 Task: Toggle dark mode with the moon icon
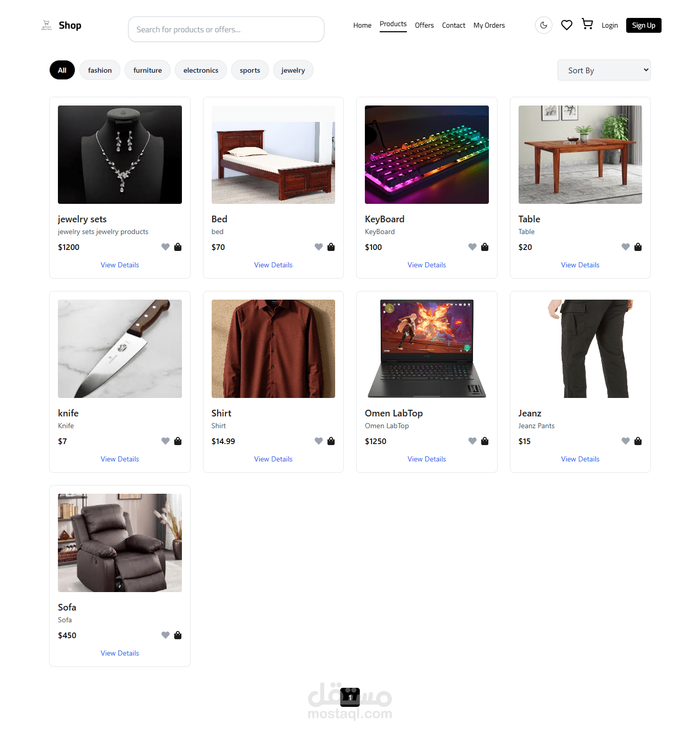coord(544,25)
